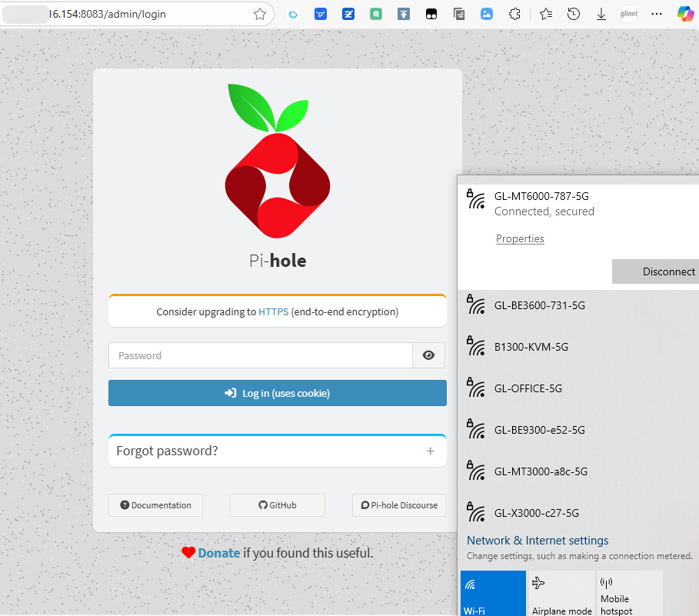Open the Favorites list icon
The image size is (699, 616).
pyautogui.click(x=546, y=14)
